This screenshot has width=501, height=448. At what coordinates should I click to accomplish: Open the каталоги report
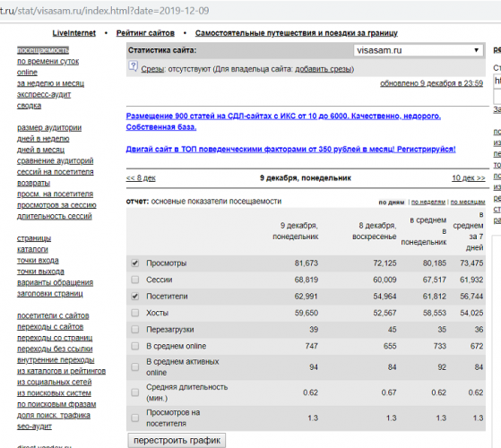[x=32, y=249]
